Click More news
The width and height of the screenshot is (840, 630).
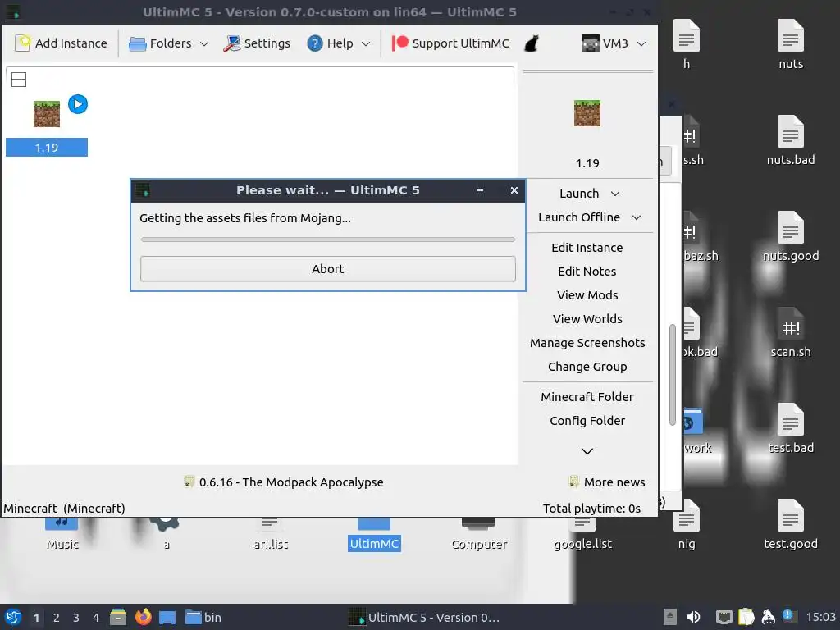coord(608,482)
